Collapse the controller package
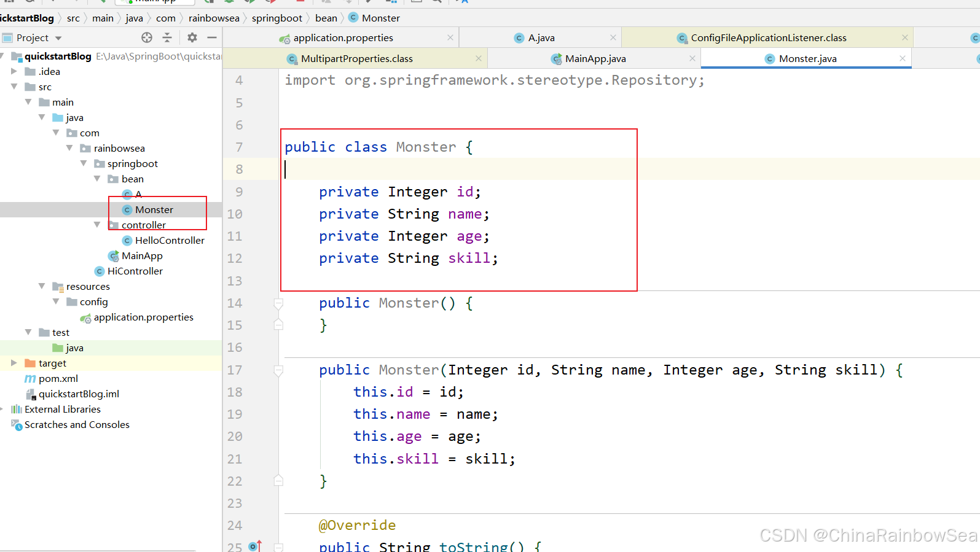Viewport: 980px width, 552px height. pyautogui.click(x=97, y=225)
